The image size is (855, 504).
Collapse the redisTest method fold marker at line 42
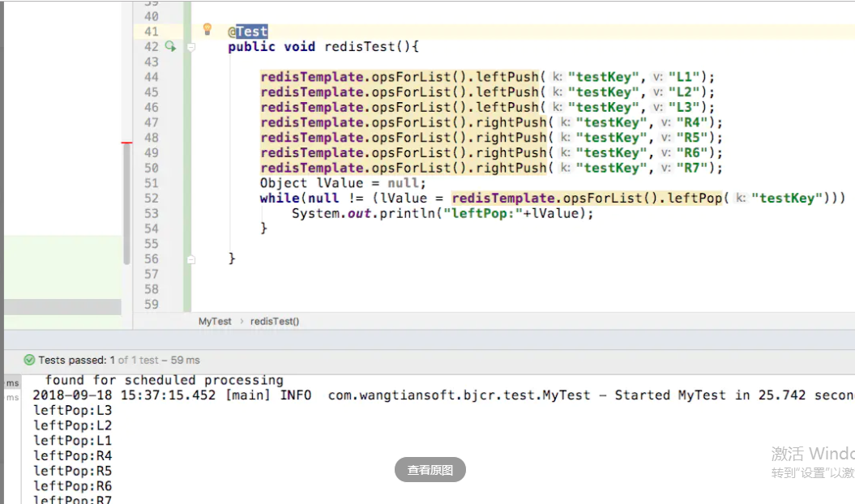[x=190, y=48]
